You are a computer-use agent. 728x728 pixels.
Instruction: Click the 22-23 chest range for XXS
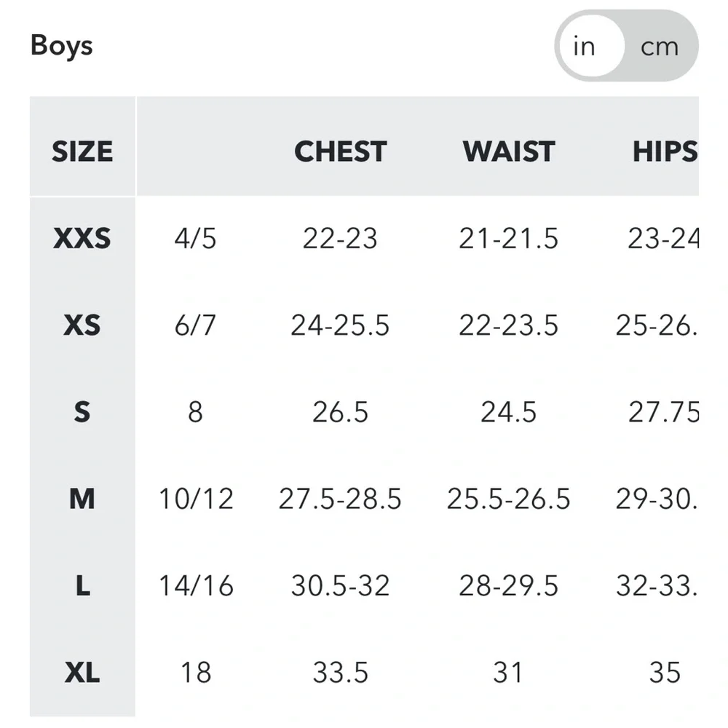point(339,238)
